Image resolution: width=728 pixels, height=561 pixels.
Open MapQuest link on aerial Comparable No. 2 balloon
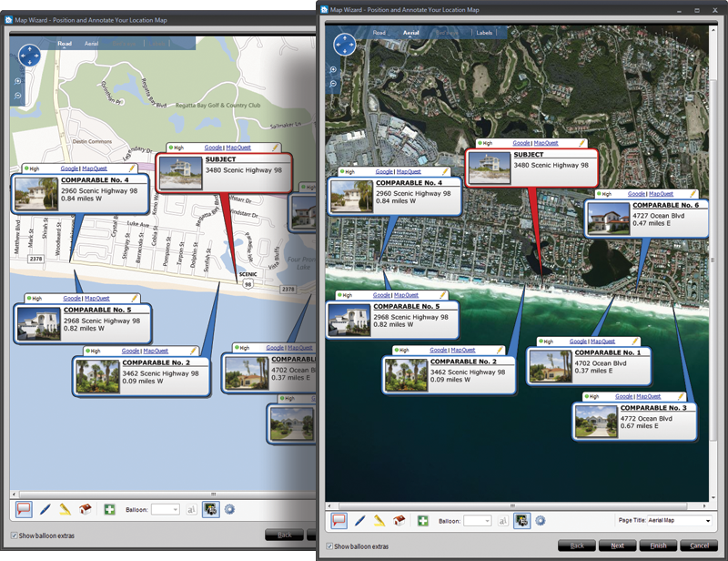[x=463, y=350]
